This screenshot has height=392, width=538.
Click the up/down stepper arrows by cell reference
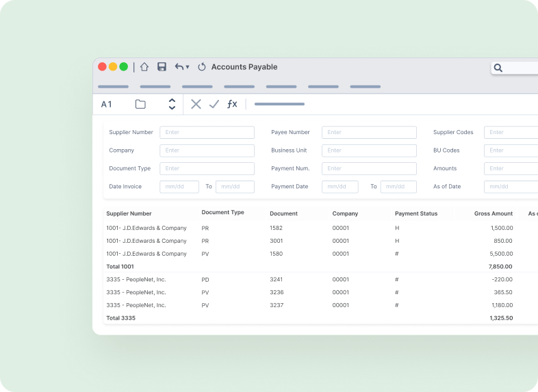[x=172, y=104]
